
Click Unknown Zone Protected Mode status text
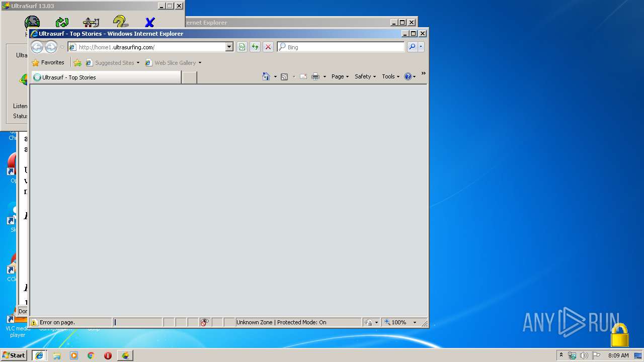click(281, 322)
